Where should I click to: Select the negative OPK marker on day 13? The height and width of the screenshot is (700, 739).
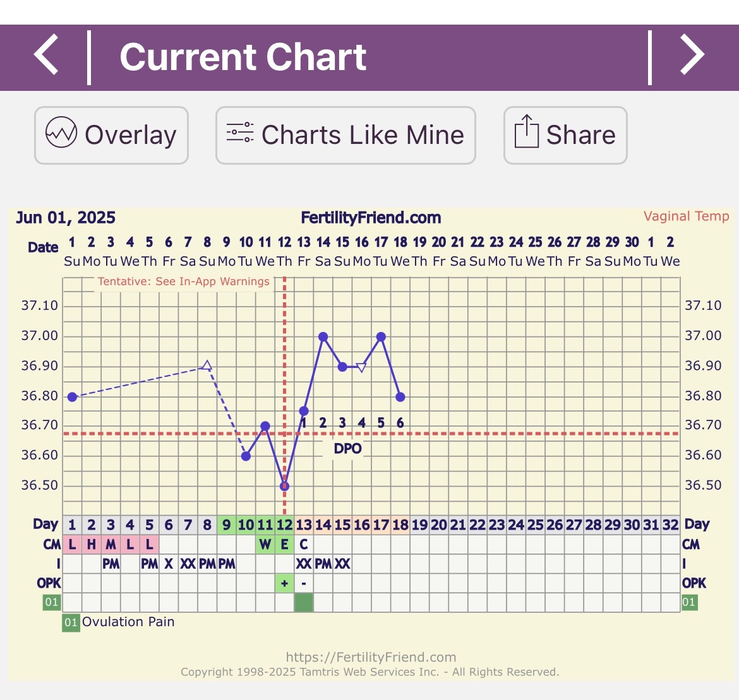point(304,583)
